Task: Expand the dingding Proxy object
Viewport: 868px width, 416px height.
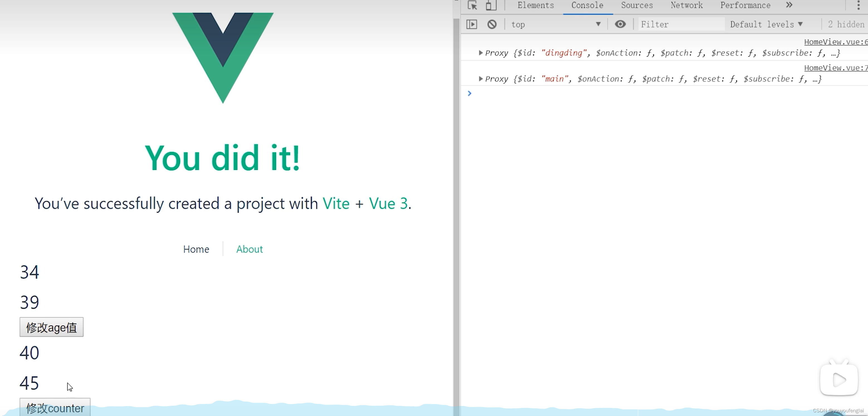Action: [481, 53]
